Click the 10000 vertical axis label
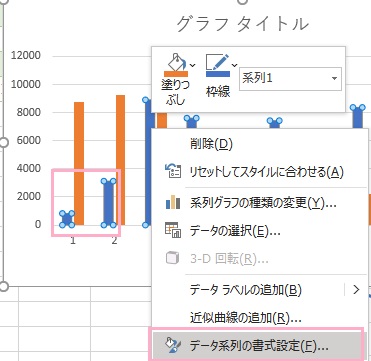Screen dimensions: 371x361 [x=26, y=84]
